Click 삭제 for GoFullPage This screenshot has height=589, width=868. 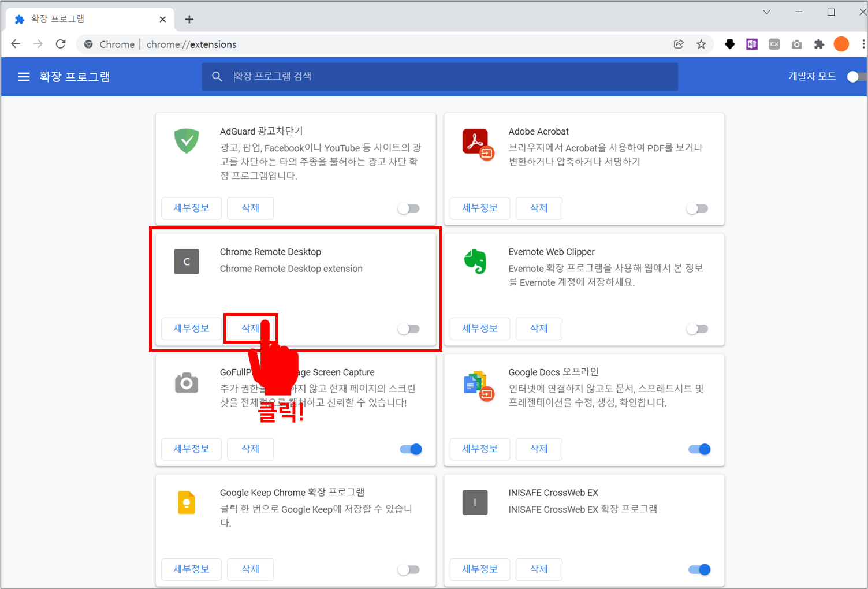(250, 449)
